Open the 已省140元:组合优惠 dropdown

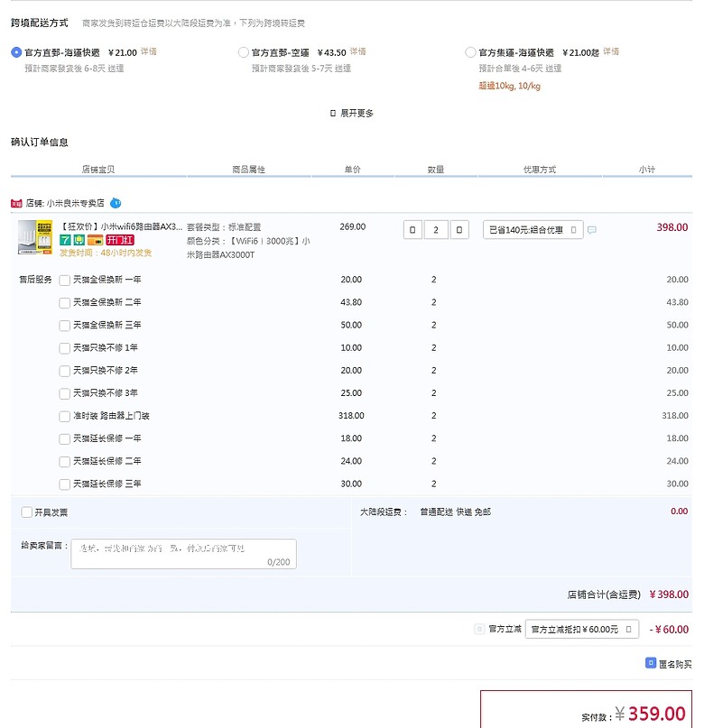(x=533, y=230)
